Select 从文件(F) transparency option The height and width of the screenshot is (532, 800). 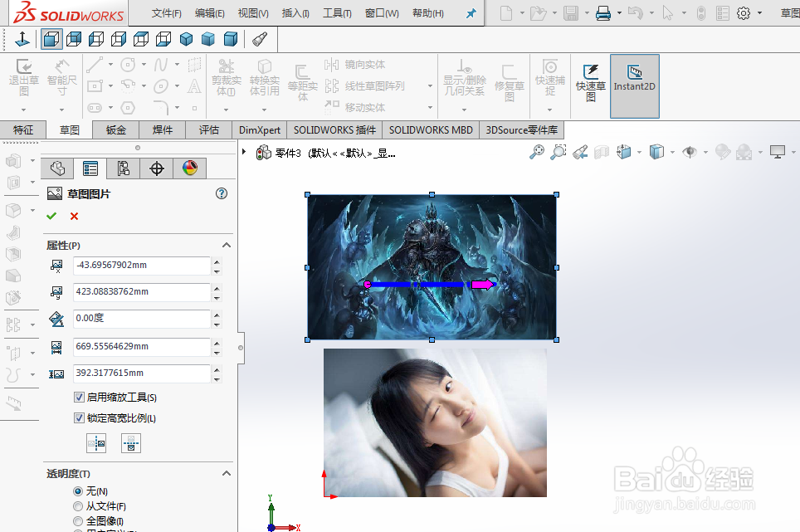pos(77,506)
